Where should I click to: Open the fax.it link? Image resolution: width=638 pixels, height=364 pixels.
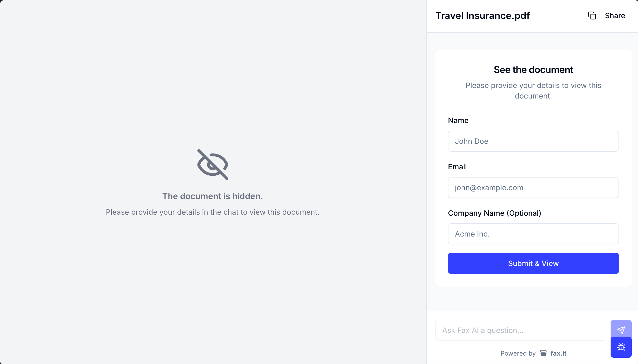point(558,353)
